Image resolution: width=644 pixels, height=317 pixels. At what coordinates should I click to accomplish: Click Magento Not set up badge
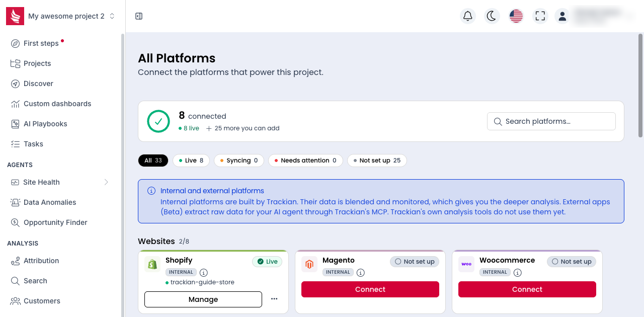pyautogui.click(x=415, y=262)
